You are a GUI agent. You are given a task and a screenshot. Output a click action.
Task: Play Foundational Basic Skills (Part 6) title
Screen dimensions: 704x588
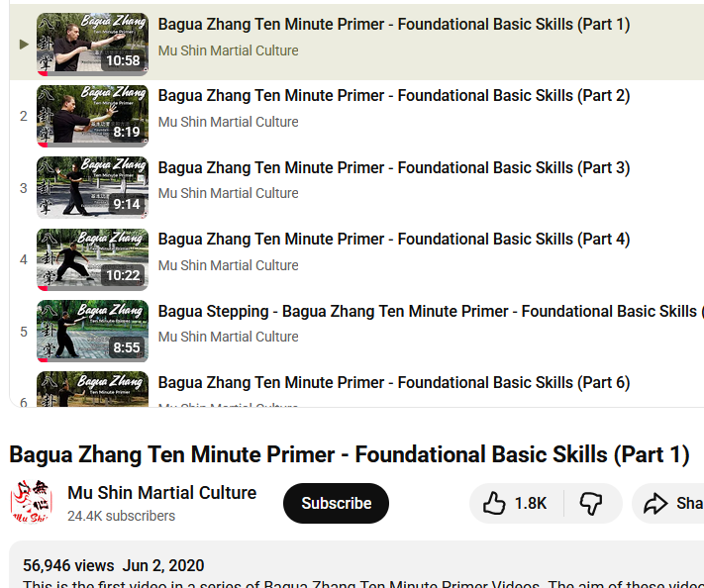pyautogui.click(x=394, y=383)
